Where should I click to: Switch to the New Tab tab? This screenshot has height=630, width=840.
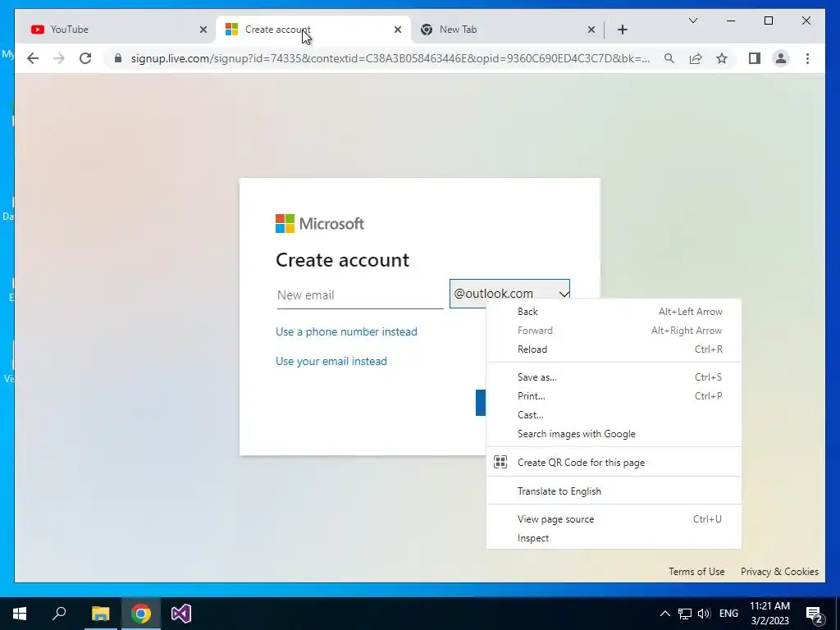507,30
